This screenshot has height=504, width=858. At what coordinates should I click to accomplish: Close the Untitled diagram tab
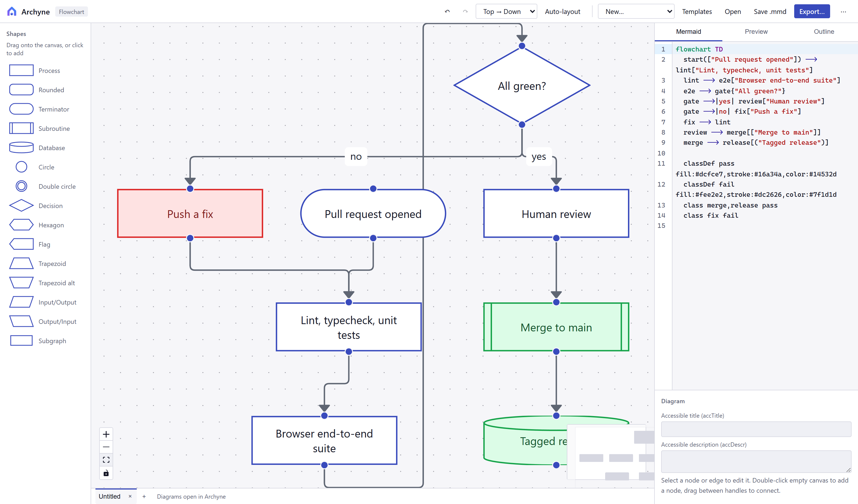click(130, 496)
